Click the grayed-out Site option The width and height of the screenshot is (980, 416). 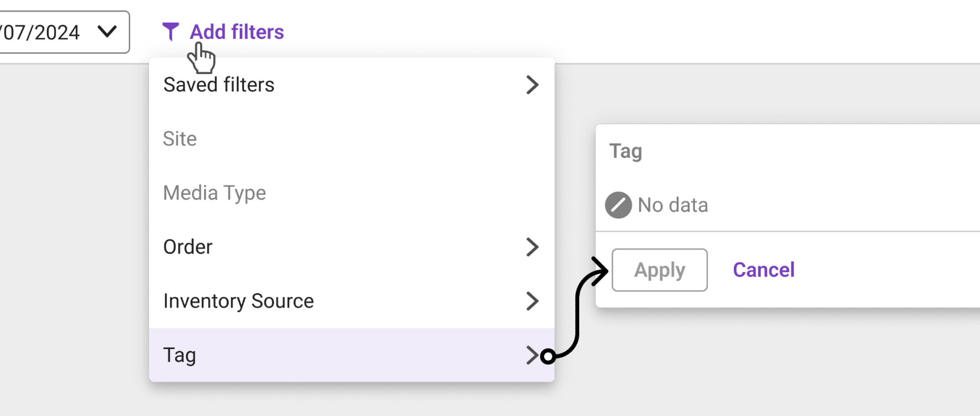tap(180, 138)
